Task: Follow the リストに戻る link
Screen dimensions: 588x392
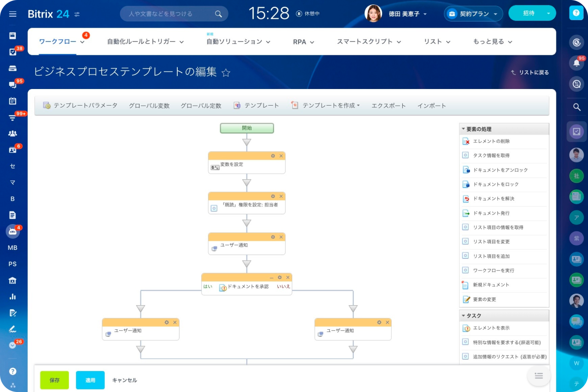Action: click(530, 72)
